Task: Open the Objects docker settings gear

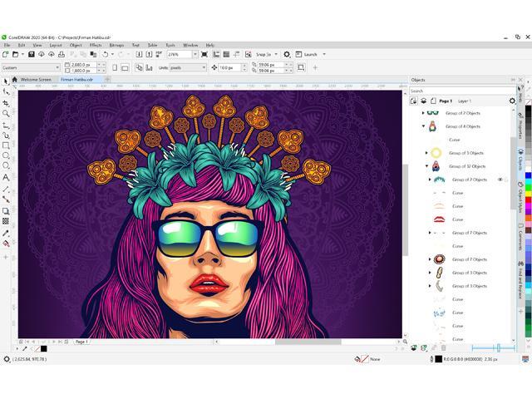Action: point(512,101)
